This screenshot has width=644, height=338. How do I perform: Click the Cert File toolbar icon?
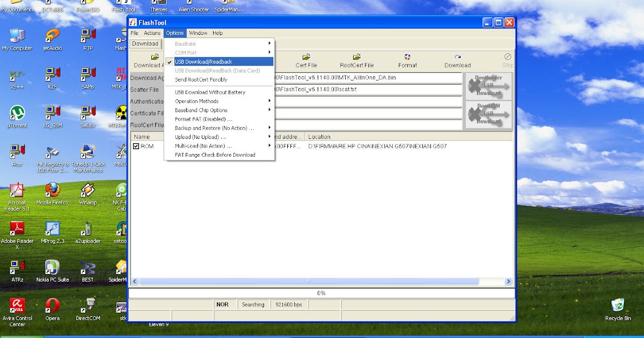click(x=306, y=57)
